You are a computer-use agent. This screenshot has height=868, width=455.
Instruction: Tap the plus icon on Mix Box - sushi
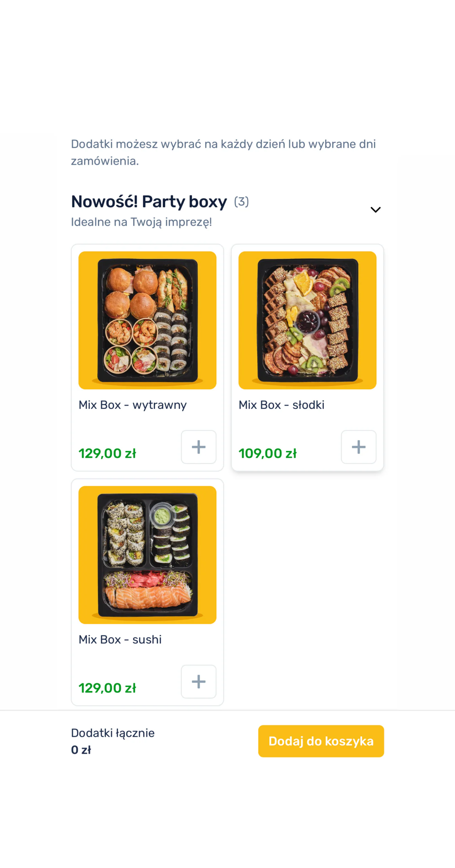click(x=198, y=681)
